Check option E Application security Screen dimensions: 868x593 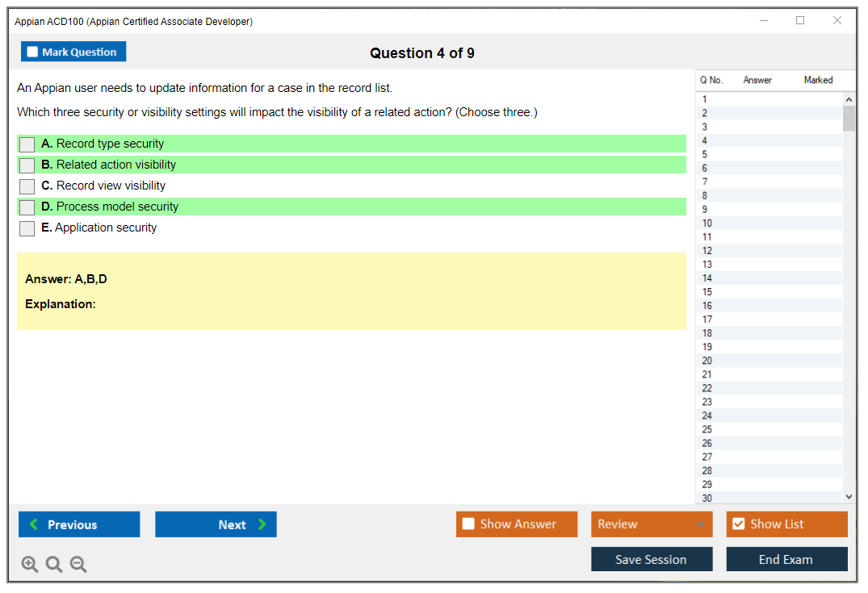click(x=27, y=228)
